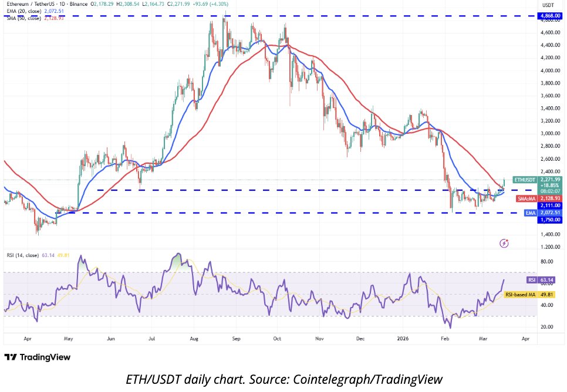567x392 pixels.
Task: Click the Oct label on time axis
Action: point(278,339)
